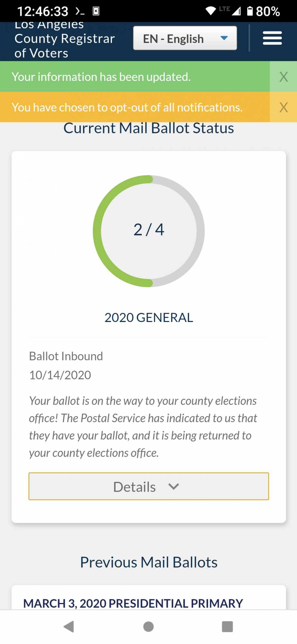Click the Current Mail Ballot Status heading
This screenshot has height=644, width=297.
point(149,128)
